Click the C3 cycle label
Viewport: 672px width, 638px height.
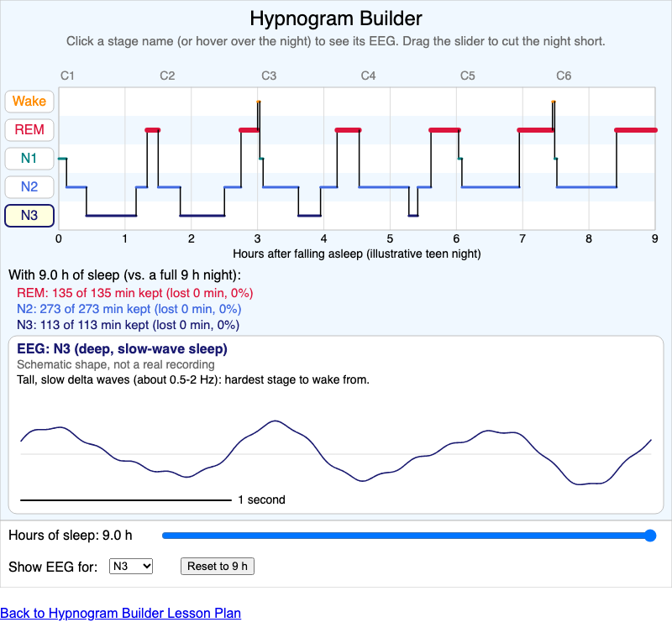[x=269, y=76]
